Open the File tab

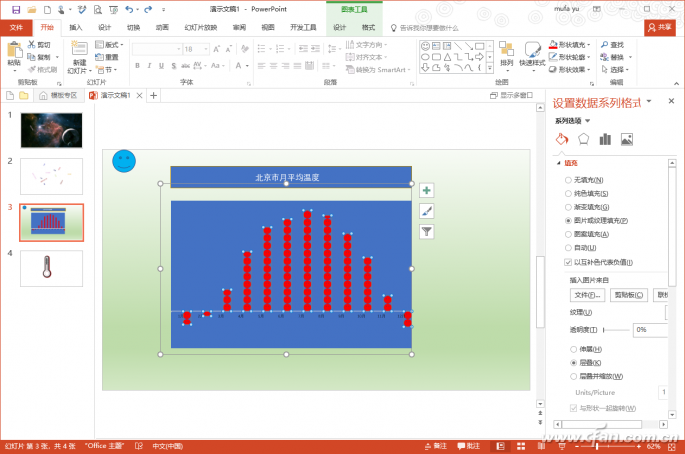click(x=16, y=28)
